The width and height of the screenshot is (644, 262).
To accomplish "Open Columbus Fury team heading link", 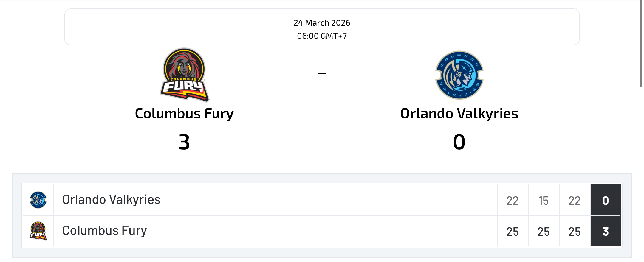I will click(184, 114).
